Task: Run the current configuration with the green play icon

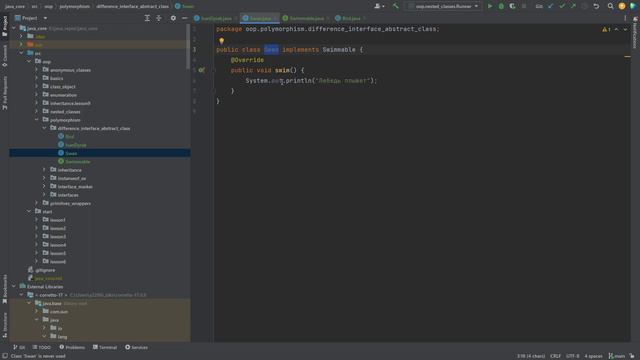Action: pyautogui.click(x=490, y=6)
